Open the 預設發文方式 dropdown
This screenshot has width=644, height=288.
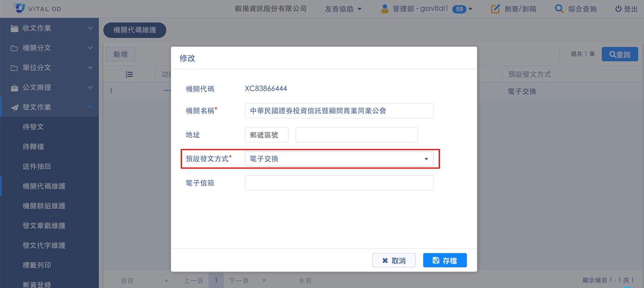click(x=339, y=159)
